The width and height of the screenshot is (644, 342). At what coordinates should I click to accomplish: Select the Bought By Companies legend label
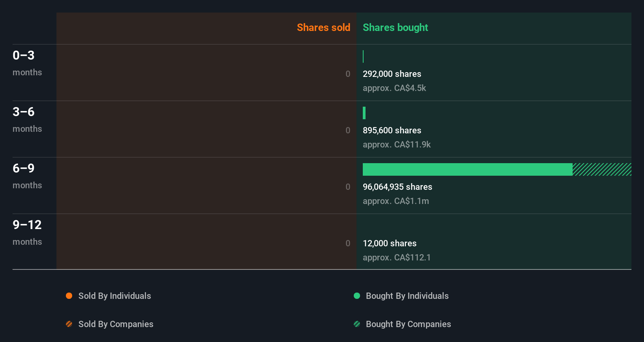point(408,324)
